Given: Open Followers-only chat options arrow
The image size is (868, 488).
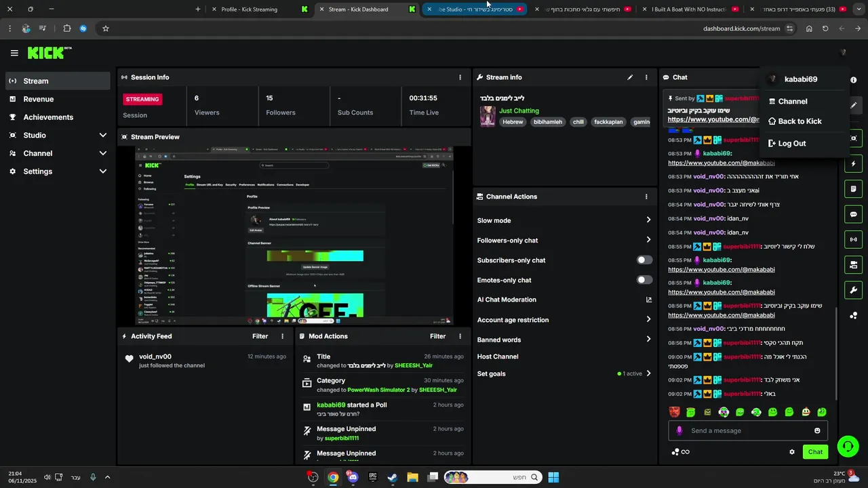Looking at the screenshot, I should click(648, 240).
